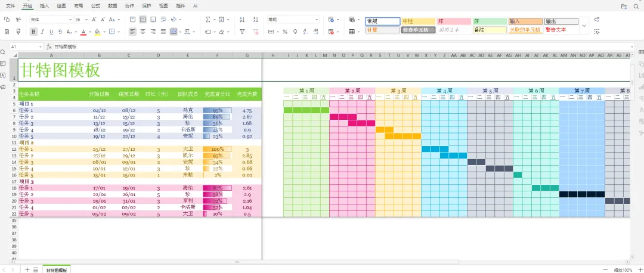Viewport: 644px width, 273px height.
Task: Open the sheet list icon
Action: 36,269
